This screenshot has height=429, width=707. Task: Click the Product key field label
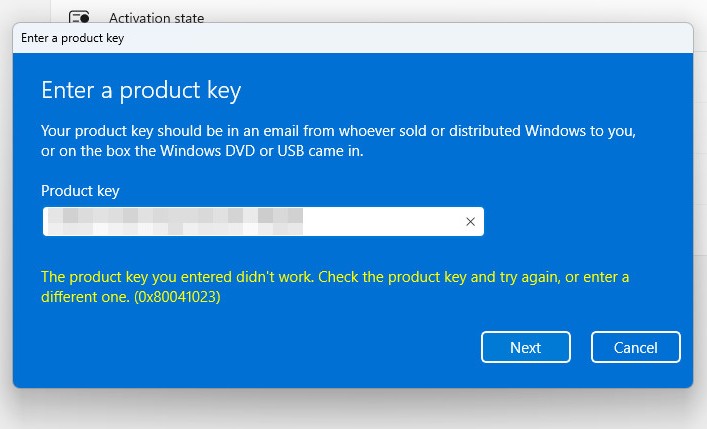[80, 191]
